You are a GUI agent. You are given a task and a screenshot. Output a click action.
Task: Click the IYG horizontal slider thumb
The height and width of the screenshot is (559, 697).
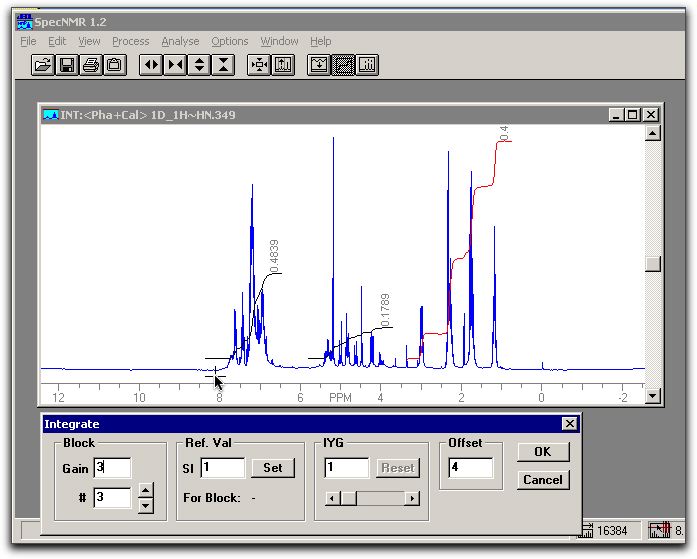[348, 498]
